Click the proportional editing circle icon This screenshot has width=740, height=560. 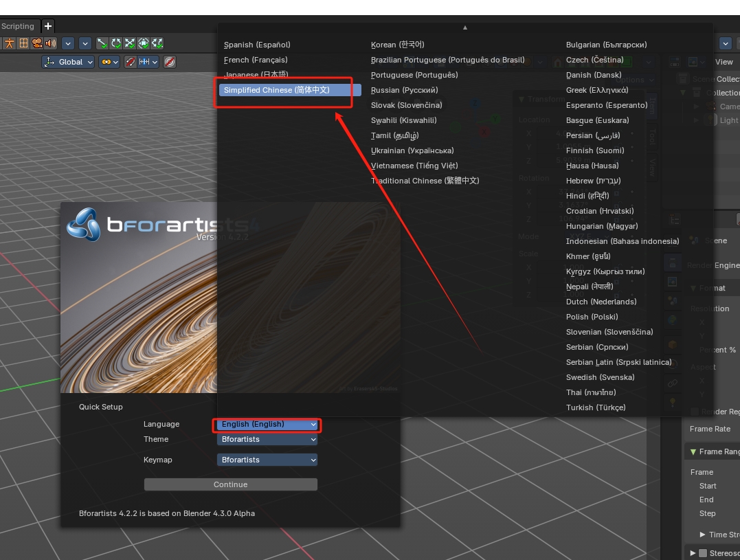[x=169, y=62]
